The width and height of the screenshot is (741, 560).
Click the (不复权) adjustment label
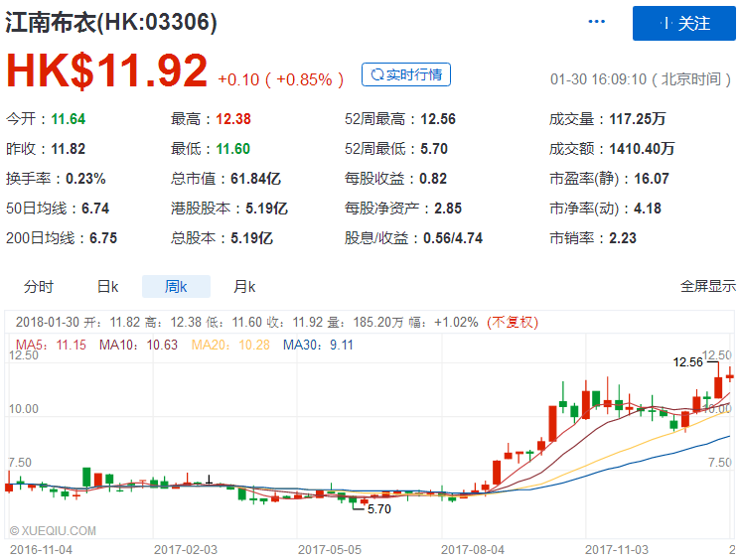[x=513, y=323]
